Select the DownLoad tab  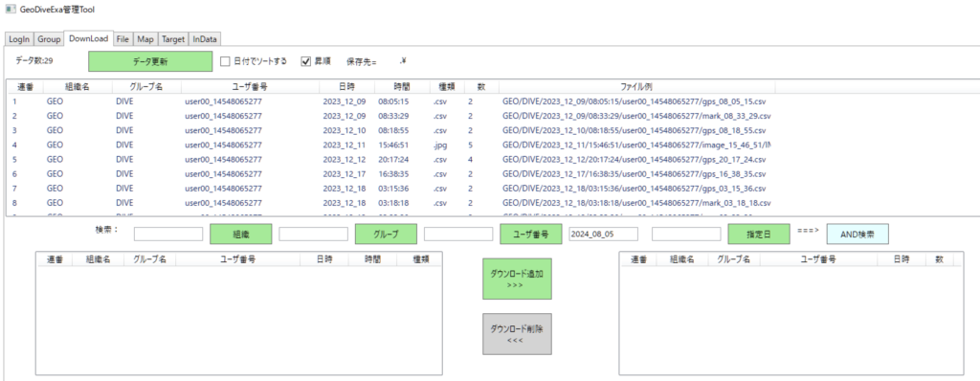[x=89, y=38]
